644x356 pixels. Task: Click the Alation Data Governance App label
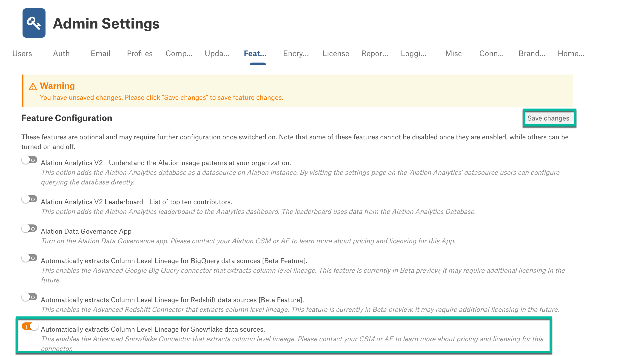tap(86, 231)
